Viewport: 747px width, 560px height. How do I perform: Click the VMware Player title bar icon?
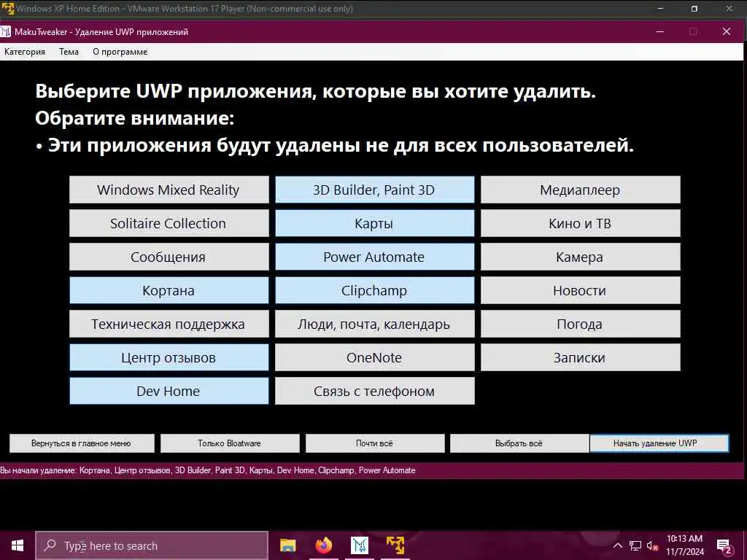[x=7, y=9]
